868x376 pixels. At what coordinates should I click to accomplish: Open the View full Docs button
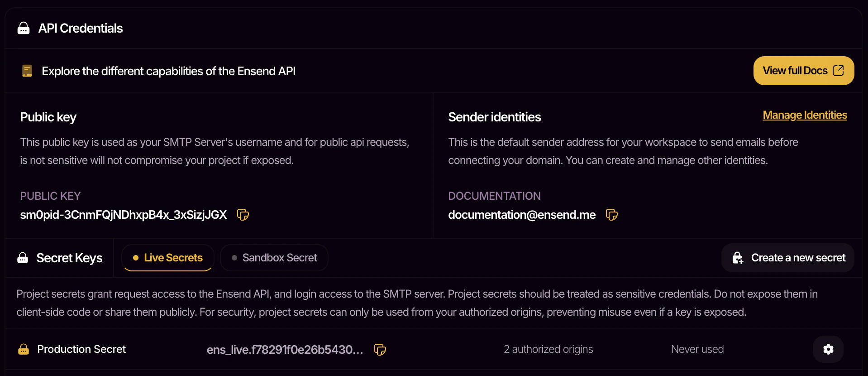coord(804,71)
